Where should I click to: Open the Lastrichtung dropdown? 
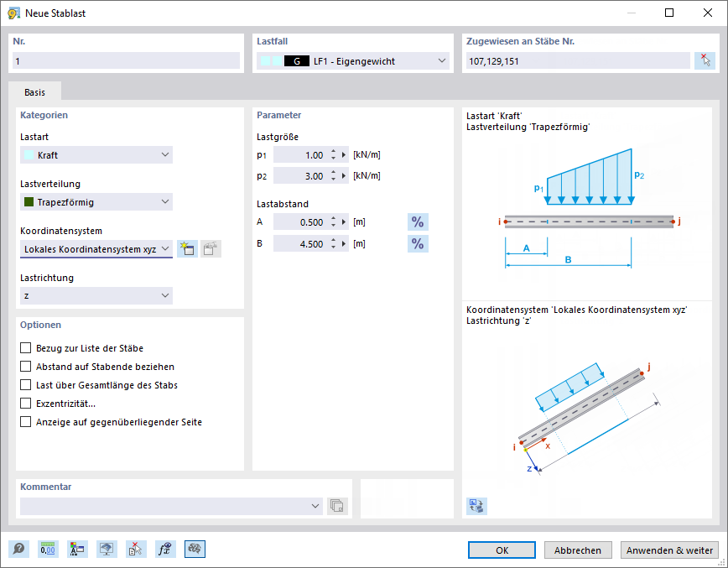point(96,295)
